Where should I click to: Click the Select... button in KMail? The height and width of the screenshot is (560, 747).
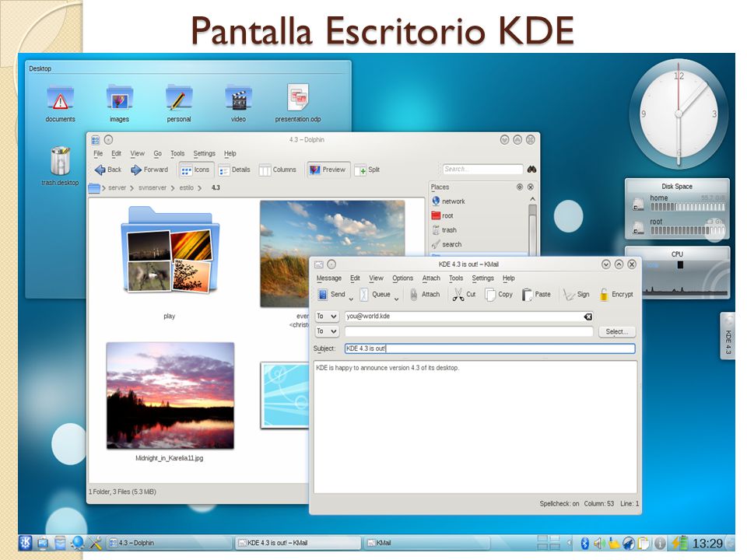[616, 331]
